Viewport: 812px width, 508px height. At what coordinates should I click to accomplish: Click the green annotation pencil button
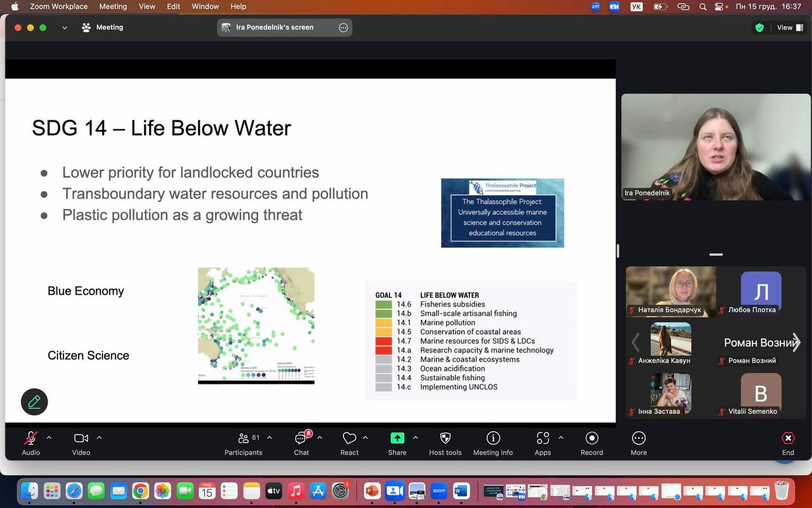[34, 402]
